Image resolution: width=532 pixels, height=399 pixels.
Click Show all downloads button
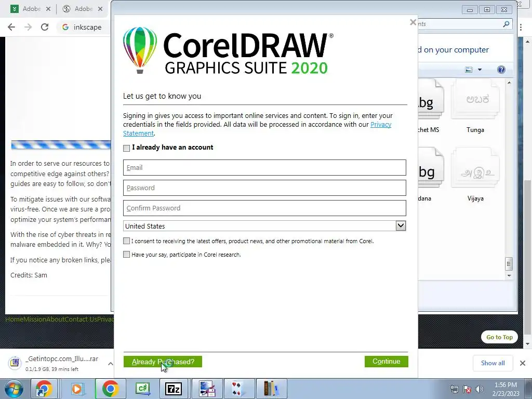click(493, 363)
